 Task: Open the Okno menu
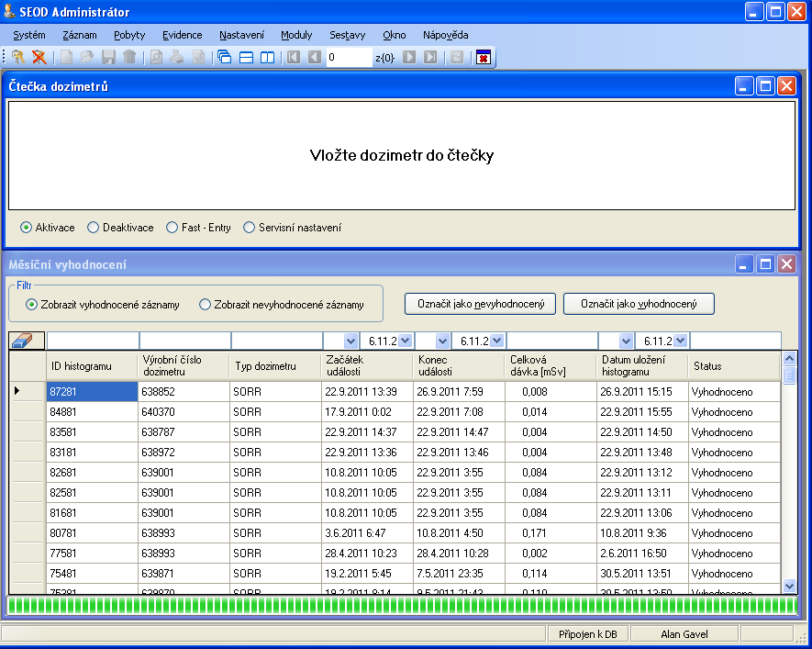click(395, 35)
